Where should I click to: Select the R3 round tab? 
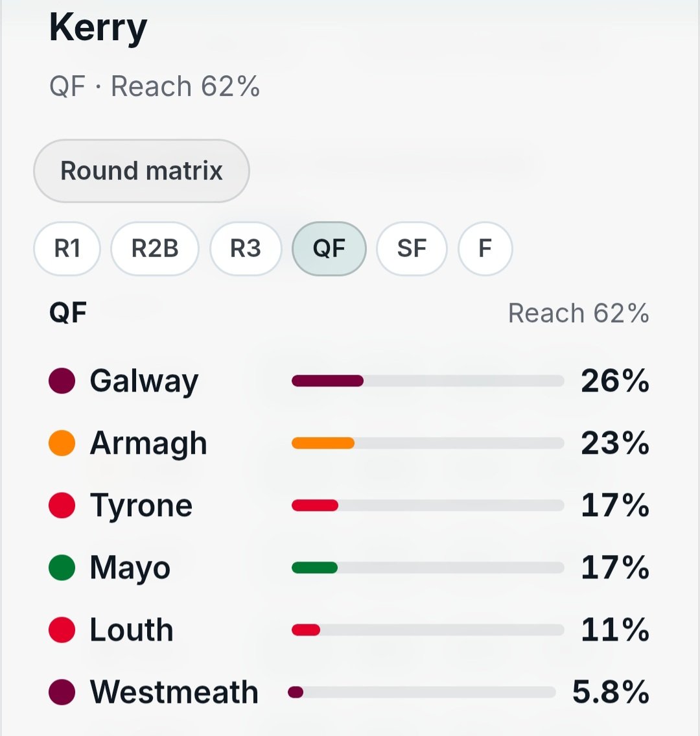246,248
